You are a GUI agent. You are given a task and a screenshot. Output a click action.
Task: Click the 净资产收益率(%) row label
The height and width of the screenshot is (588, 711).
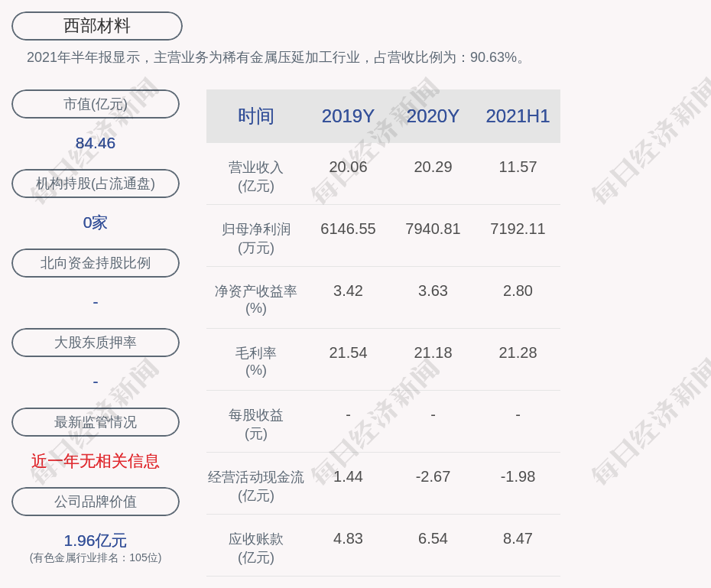256,300
